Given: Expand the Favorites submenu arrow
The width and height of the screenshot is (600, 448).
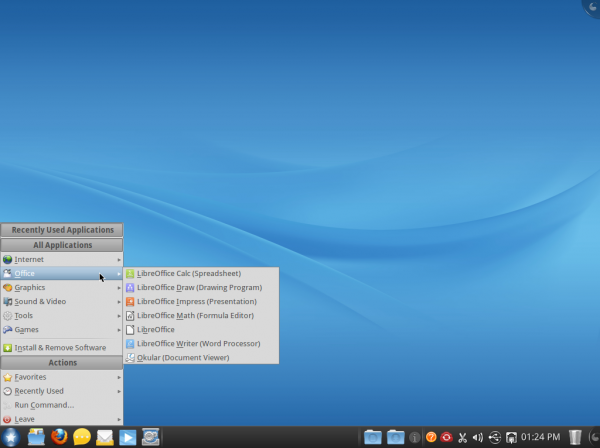Looking at the screenshot, I should tap(119, 377).
